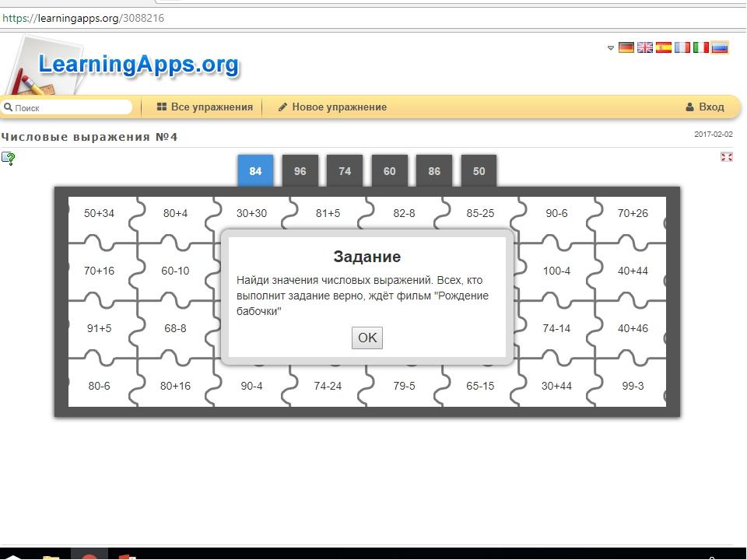Toggle fullscreen with red arrows icon

(x=726, y=156)
